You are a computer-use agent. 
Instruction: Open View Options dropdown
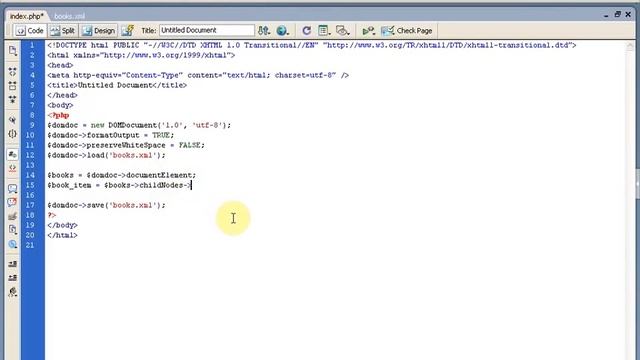click(324, 31)
